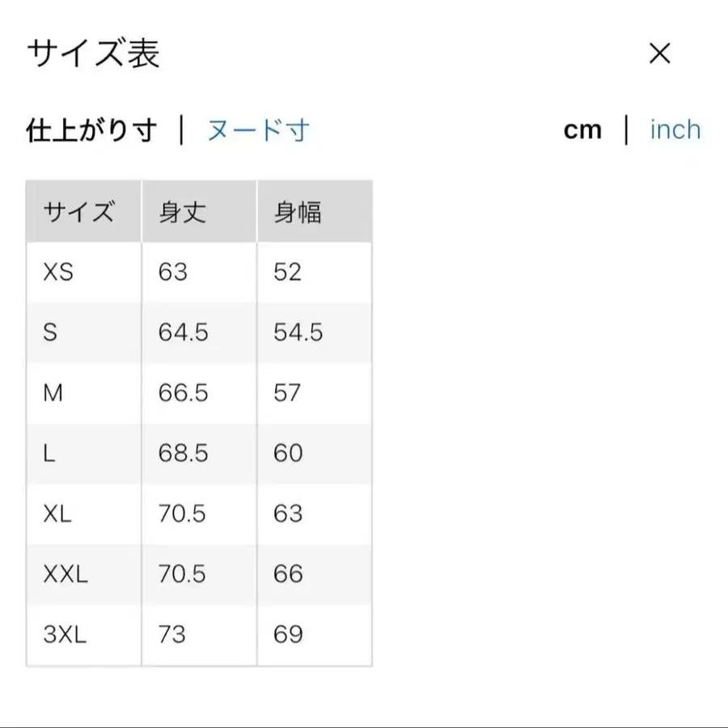Select the 仕上がり寸 measurement tab
Viewport: 728px width, 728px height.
91,129
